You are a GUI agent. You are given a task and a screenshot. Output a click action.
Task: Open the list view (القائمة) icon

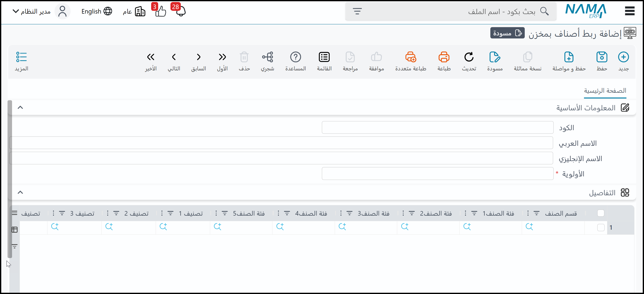[324, 57]
